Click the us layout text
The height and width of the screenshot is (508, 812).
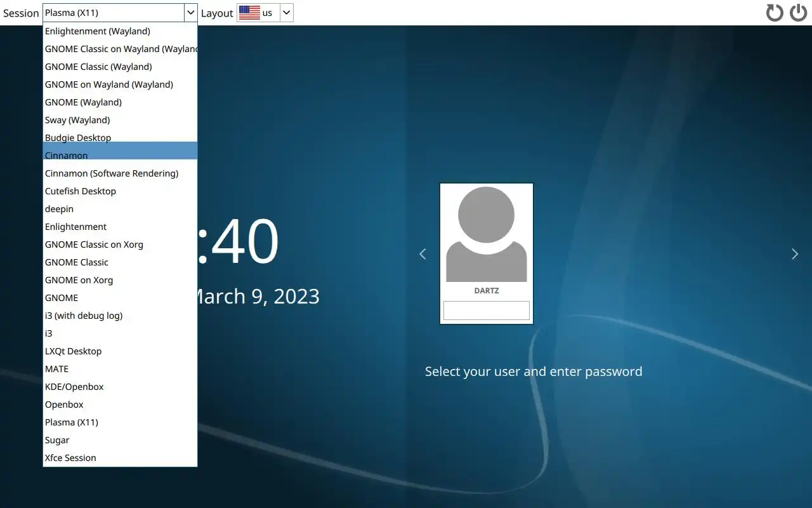pyautogui.click(x=267, y=13)
